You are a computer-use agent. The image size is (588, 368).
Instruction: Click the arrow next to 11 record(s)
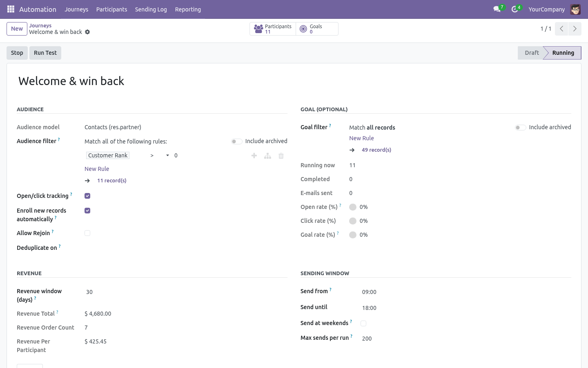pos(87,180)
